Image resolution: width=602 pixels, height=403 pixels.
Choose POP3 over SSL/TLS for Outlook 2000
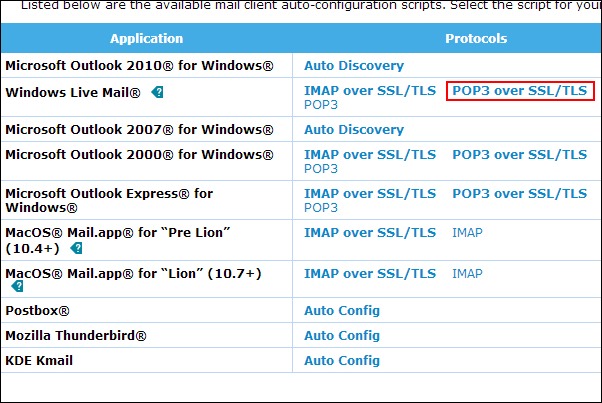click(519, 155)
